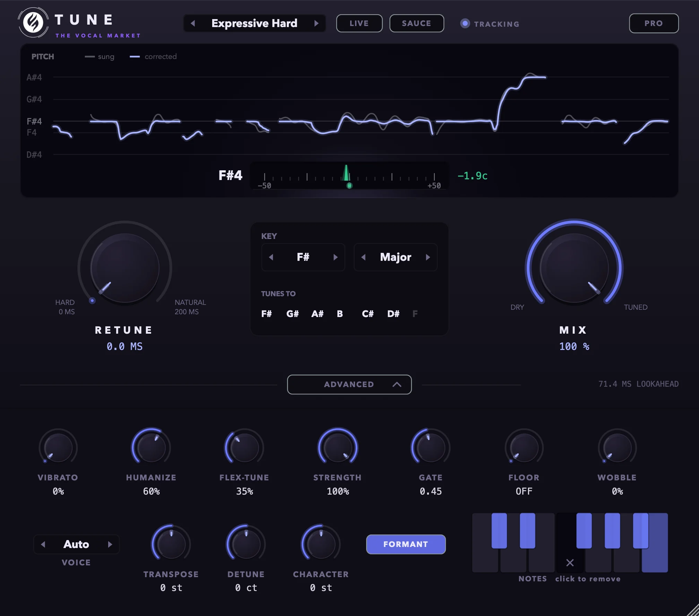Click the X on the removed F piano key
The width and height of the screenshot is (699, 616).
pos(570,563)
